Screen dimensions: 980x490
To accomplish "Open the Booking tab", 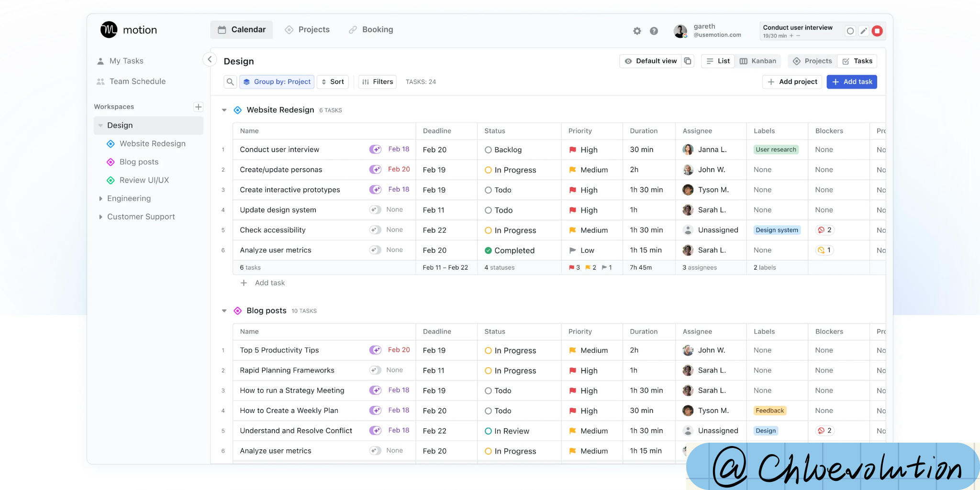I will [371, 30].
